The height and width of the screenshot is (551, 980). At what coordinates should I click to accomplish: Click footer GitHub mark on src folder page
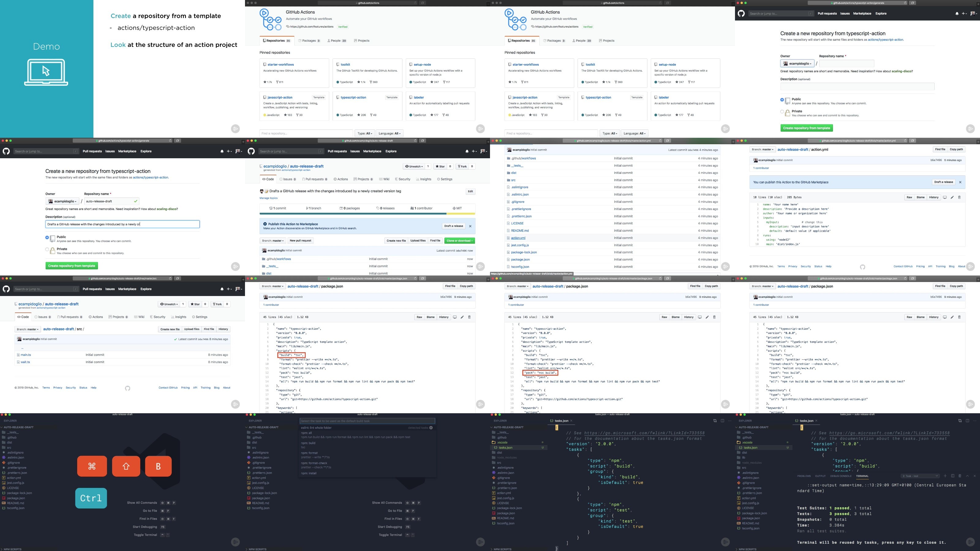[x=127, y=388]
